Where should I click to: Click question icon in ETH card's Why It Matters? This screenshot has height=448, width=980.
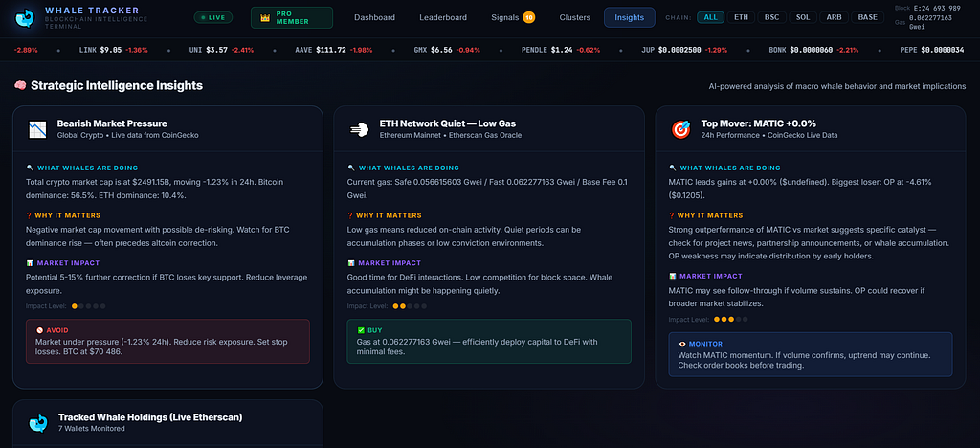350,215
